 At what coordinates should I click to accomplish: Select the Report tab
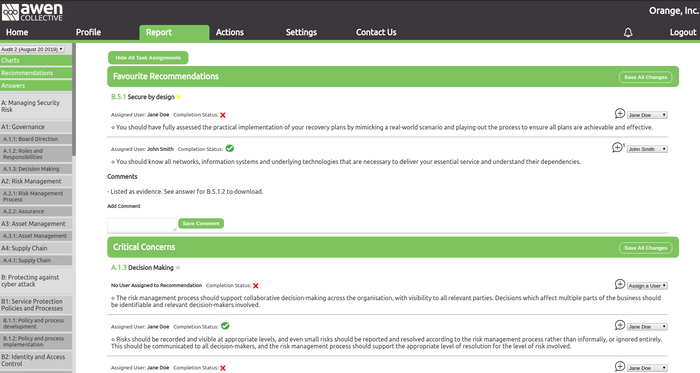(174, 33)
